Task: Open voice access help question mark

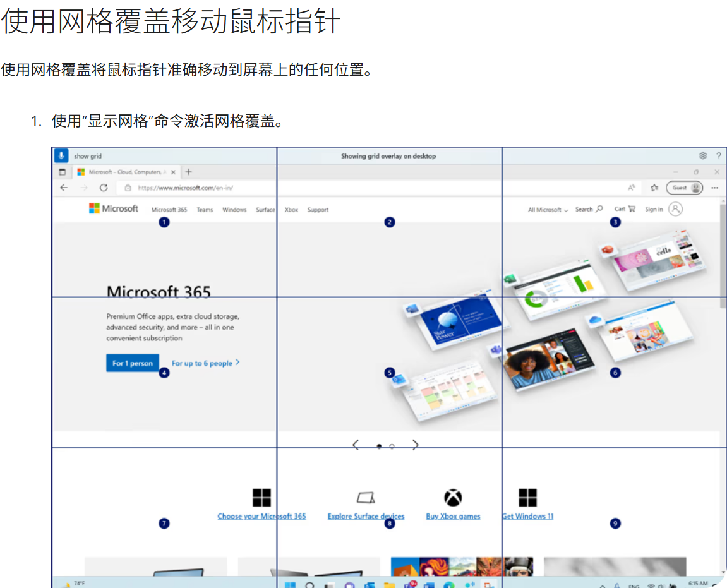Action: pyautogui.click(x=718, y=156)
